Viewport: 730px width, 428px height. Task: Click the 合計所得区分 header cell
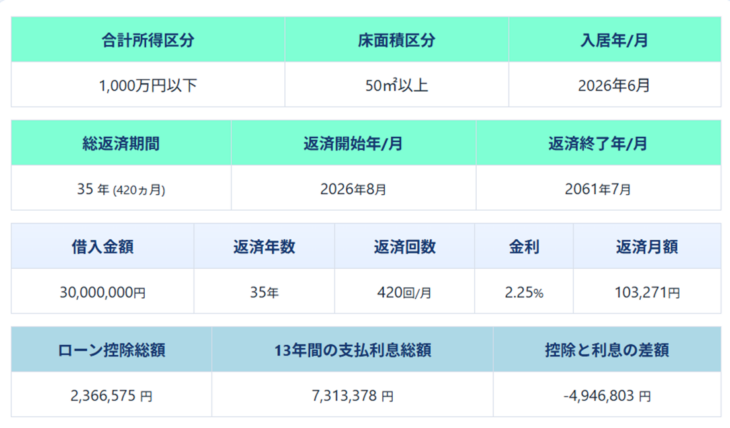point(148,41)
